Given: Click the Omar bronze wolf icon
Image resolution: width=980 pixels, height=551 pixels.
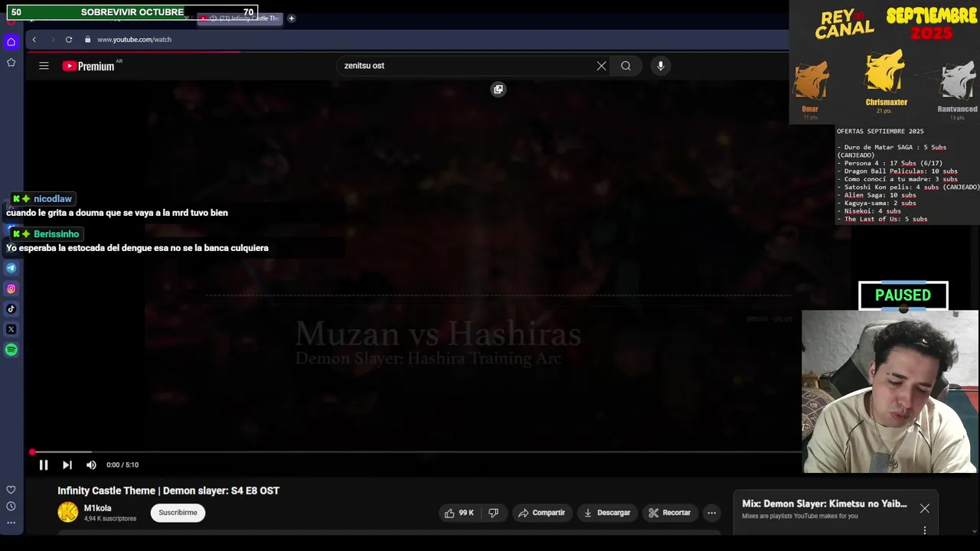Looking at the screenshot, I should coord(810,82).
